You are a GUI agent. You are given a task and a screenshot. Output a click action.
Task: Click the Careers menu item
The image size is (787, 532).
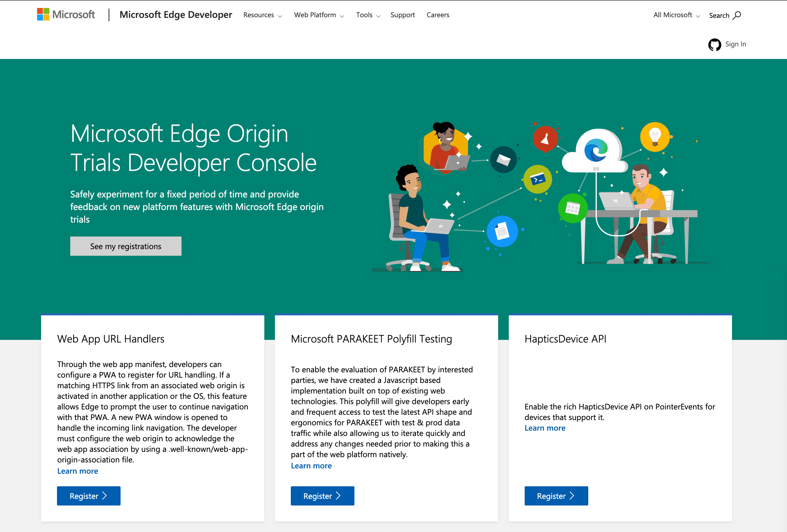pos(438,15)
